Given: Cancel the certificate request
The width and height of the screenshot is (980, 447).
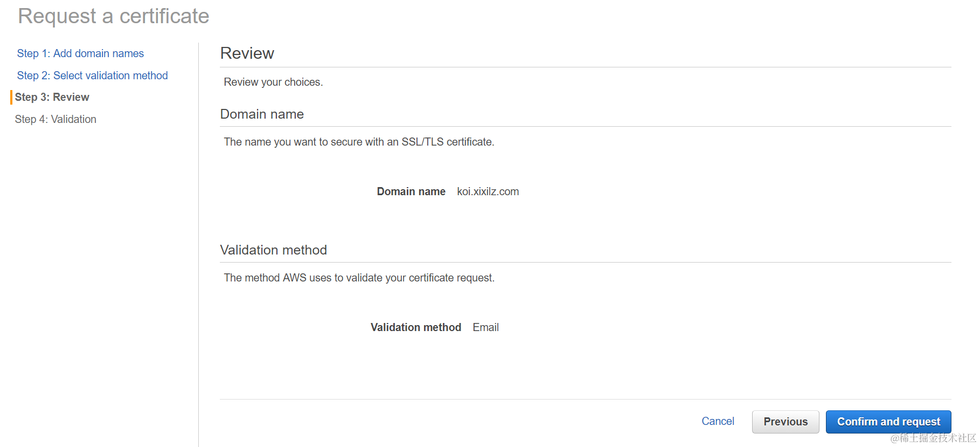Looking at the screenshot, I should (718, 421).
